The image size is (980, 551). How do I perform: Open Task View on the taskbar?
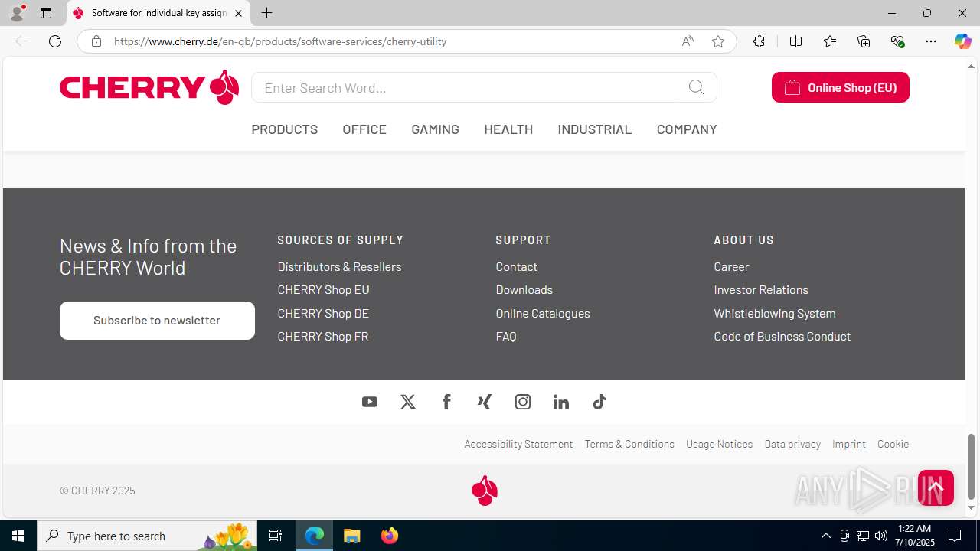(276, 536)
